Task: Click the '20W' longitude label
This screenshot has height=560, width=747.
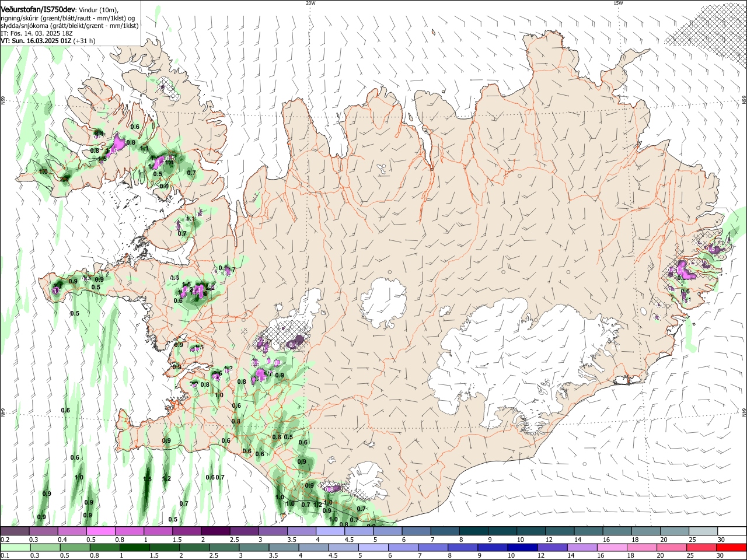Action: [x=310, y=3]
